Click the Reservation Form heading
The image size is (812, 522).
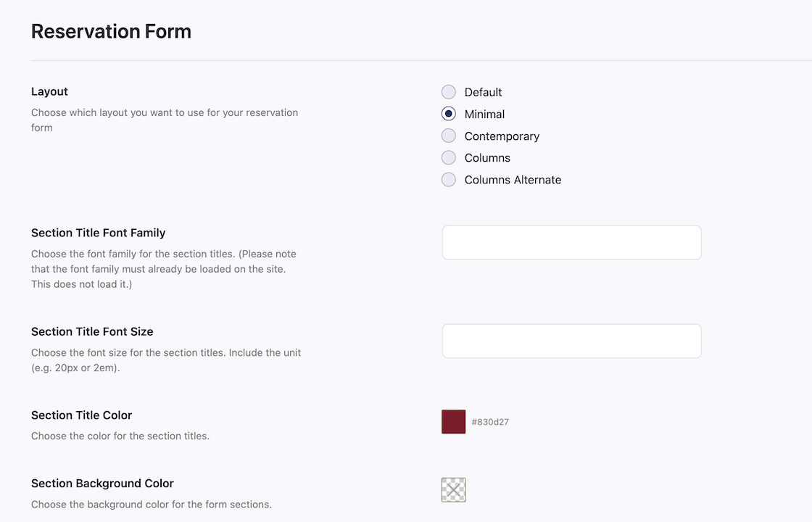(111, 31)
